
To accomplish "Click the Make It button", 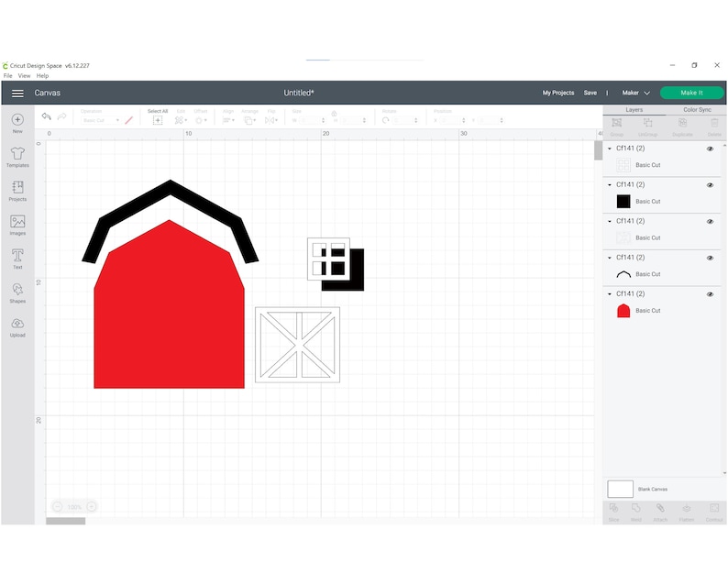I will [691, 93].
